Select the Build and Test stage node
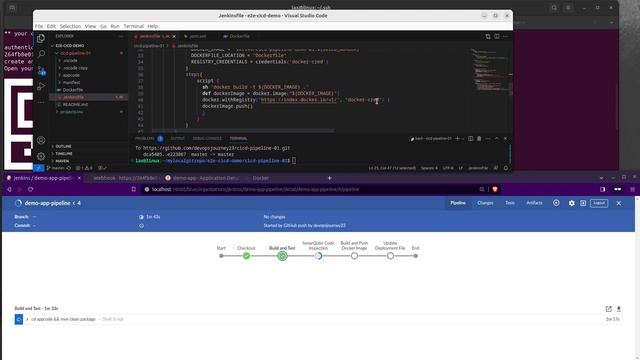Viewport: 640px width, 360px height. click(x=282, y=256)
